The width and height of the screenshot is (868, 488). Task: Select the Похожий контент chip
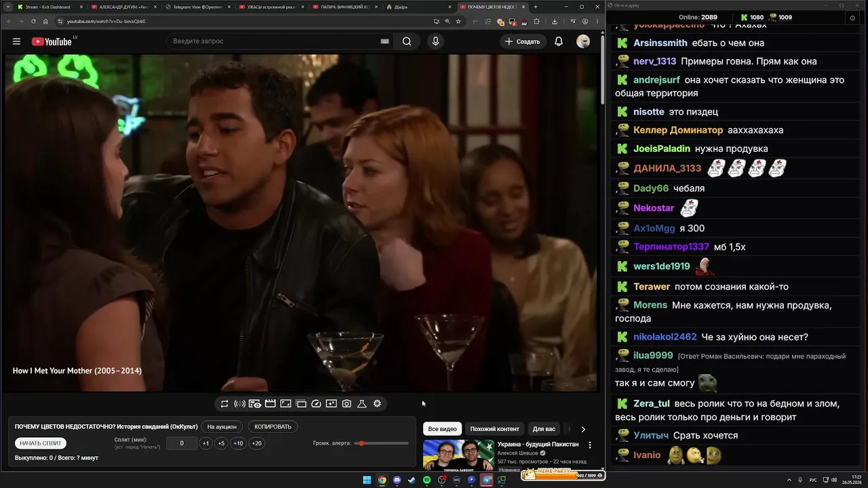494,429
